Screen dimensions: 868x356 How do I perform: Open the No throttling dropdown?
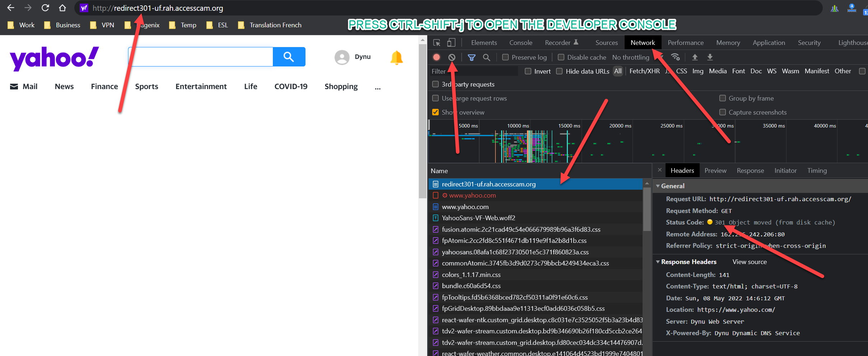[x=635, y=57]
